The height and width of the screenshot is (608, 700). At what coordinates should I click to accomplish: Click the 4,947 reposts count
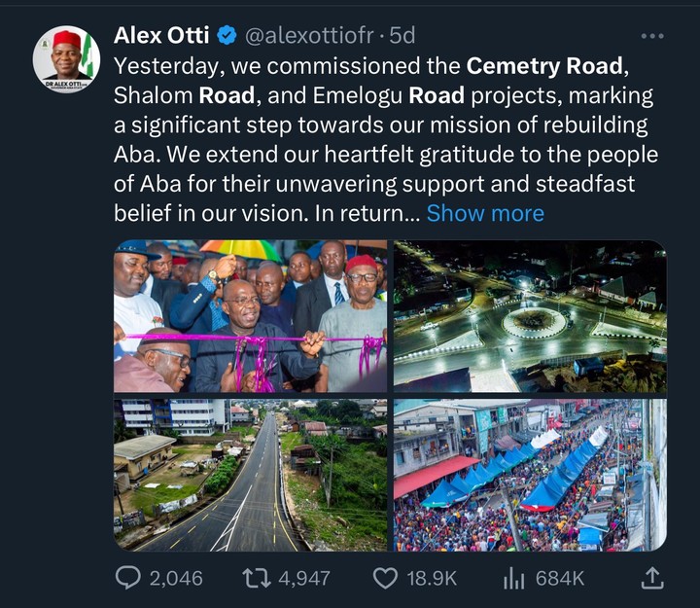pyautogui.click(x=304, y=578)
